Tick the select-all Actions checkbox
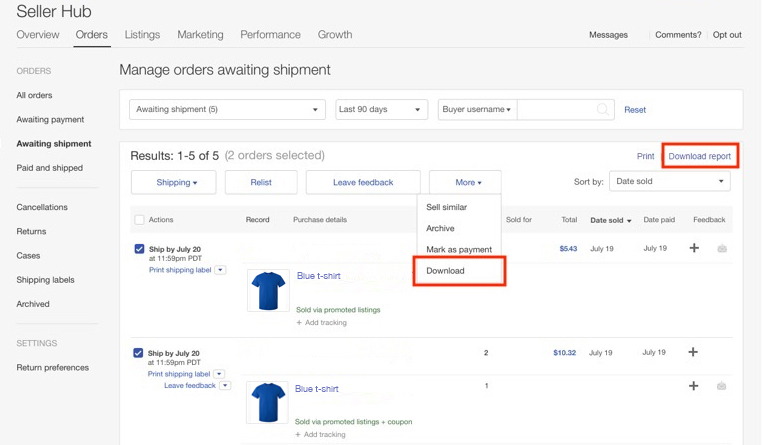 tap(139, 220)
